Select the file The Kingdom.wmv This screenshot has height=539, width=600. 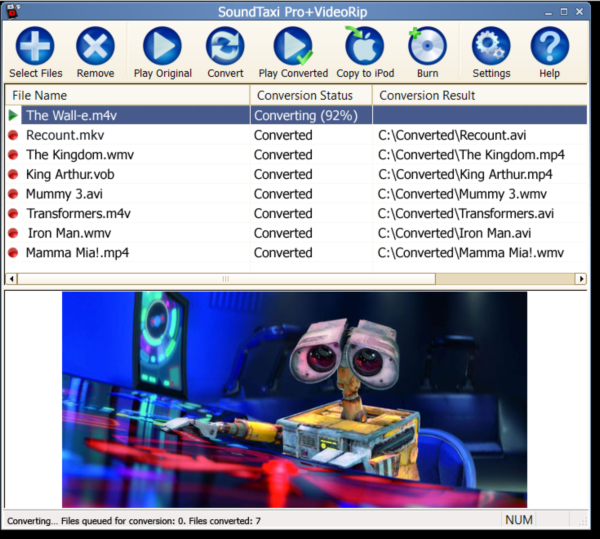point(80,155)
